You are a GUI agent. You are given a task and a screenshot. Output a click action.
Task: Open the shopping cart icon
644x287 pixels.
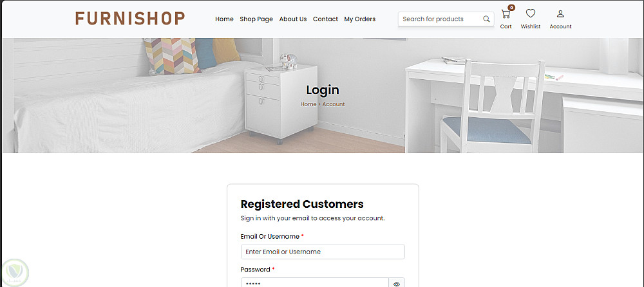point(506,14)
